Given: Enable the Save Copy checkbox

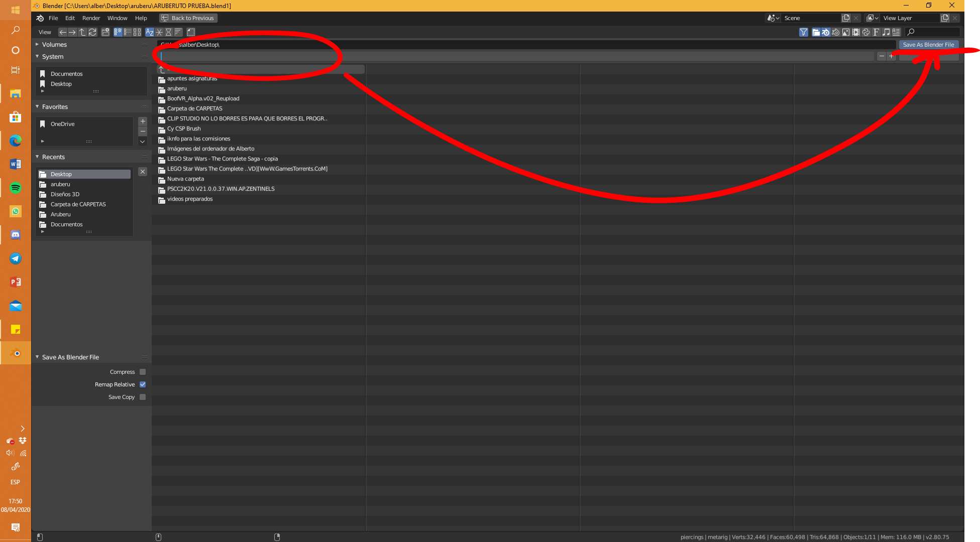Looking at the screenshot, I should coord(143,397).
